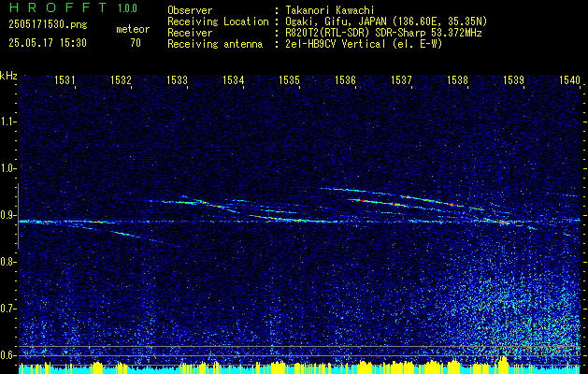Click the meteor label in the header
This screenshot has width=588, height=374.
coord(133,29)
